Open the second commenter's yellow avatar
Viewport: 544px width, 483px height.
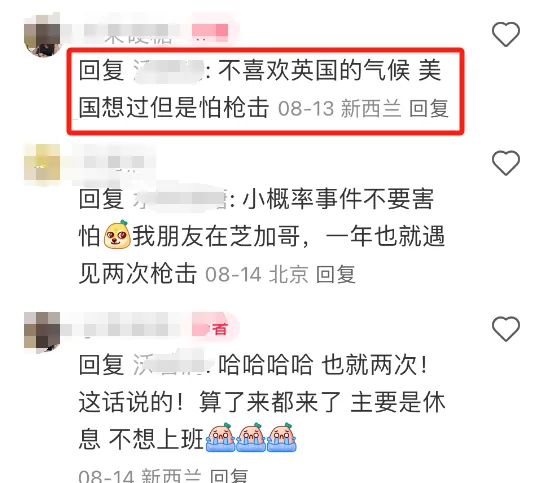[42, 164]
